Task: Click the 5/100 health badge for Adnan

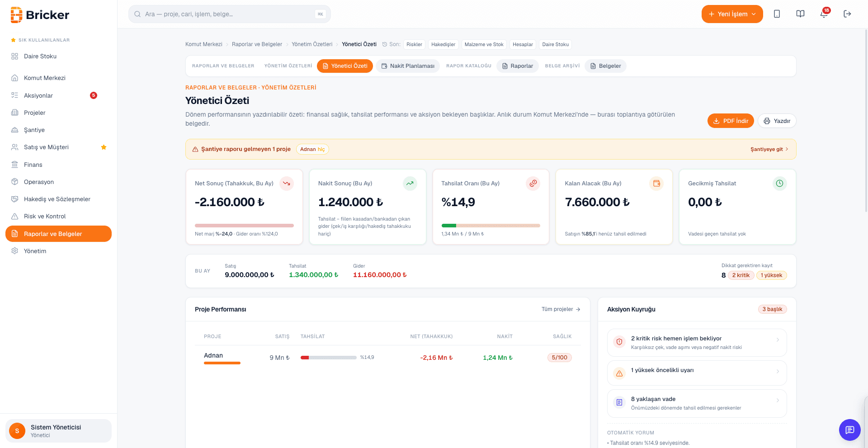Action: pyautogui.click(x=559, y=358)
